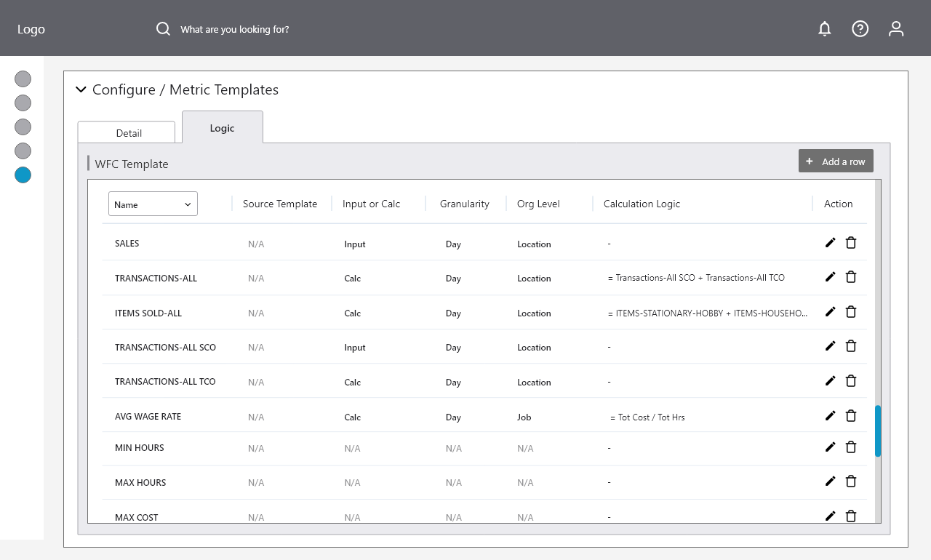Image resolution: width=931 pixels, height=560 pixels.
Task: Click the search magnifier icon
Action: (x=164, y=29)
